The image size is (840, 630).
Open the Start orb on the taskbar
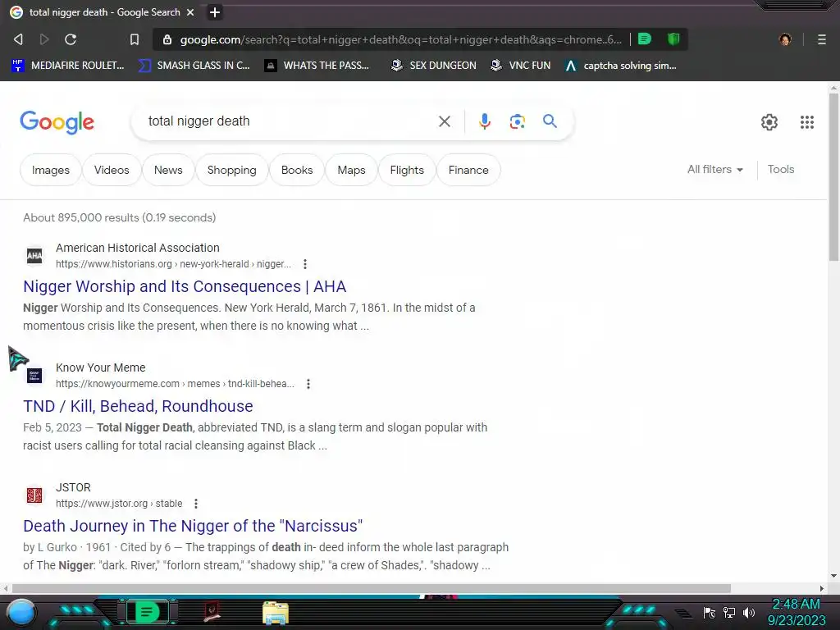21,613
